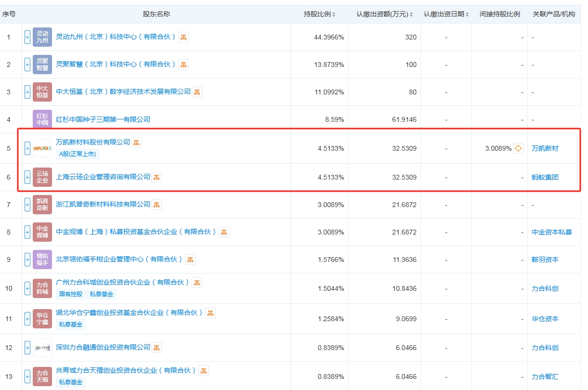The height and width of the screenshot is (390, 588).
Task: Click the 凯普奇新 logo badge
Action: coord(42,205)
